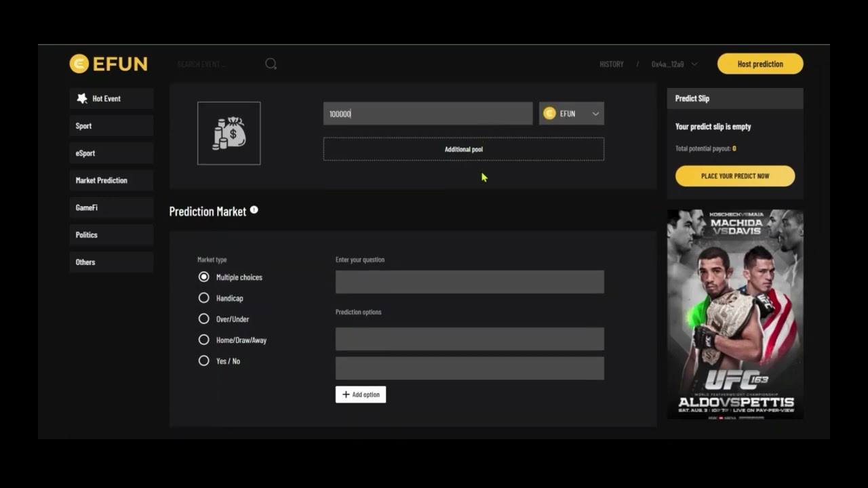
Task: Click the first prediction option field
Action: (x=470, y=339)
